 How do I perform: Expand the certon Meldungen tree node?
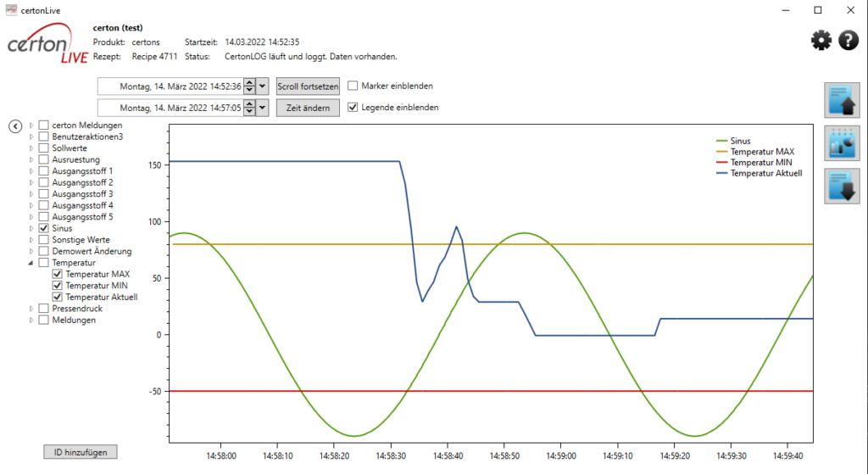coord(31,125)
